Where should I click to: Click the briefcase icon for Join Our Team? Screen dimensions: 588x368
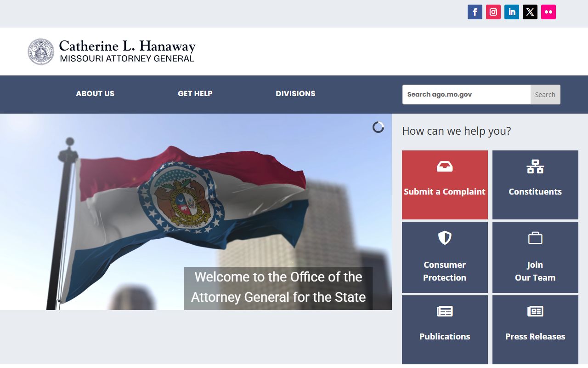pos(535,238)
